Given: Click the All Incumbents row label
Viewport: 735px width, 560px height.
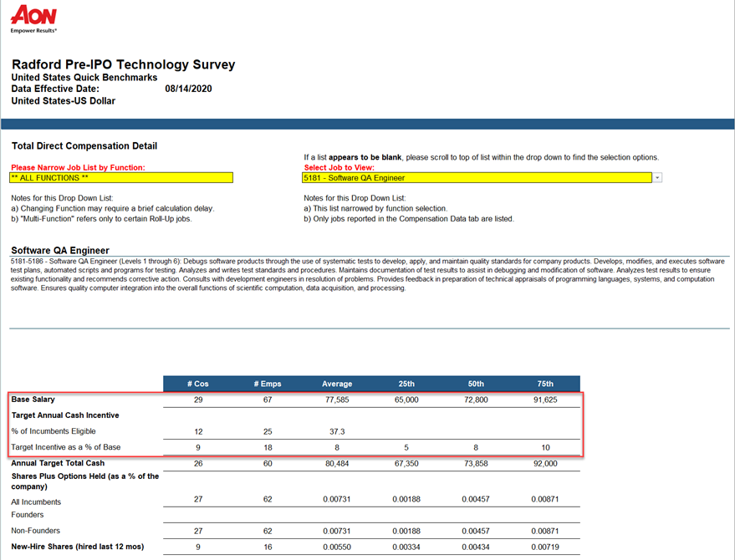Looking at the screenshot, I should (36, 501).
